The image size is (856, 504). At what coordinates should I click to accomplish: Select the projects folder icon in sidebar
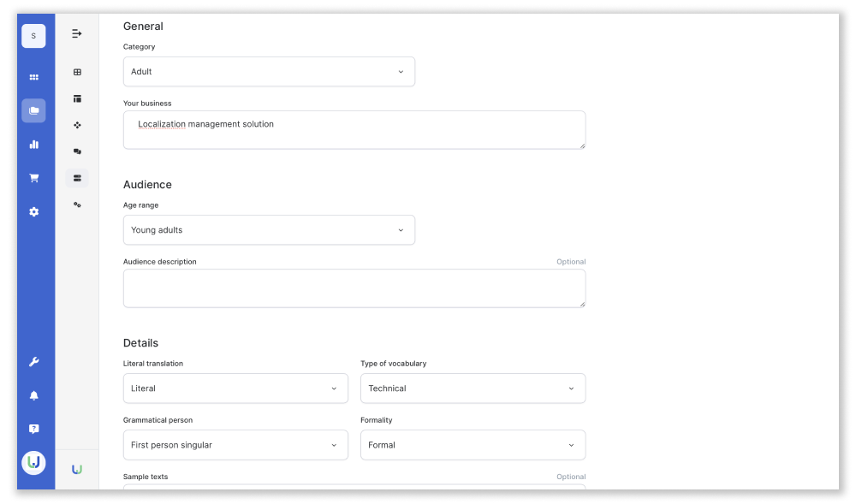click(x=34, y=110)
